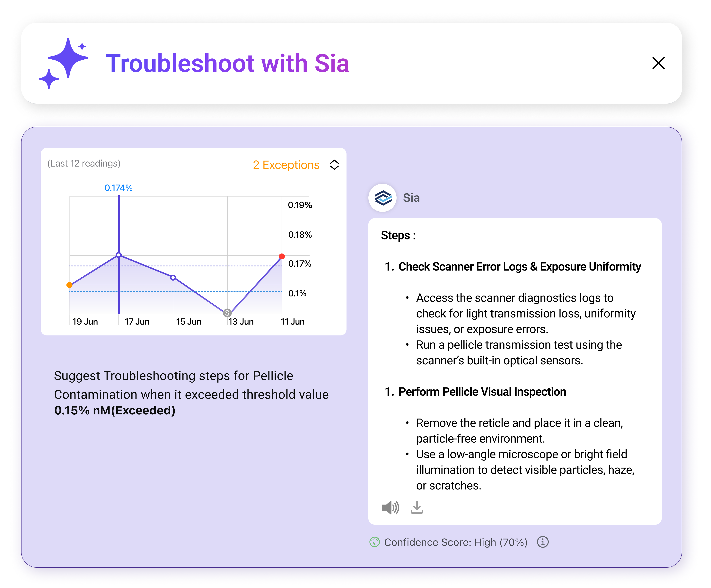The image size is (711, 588).
Task: Toggle the exceptions sorting chevron
Action: [334, 165]
